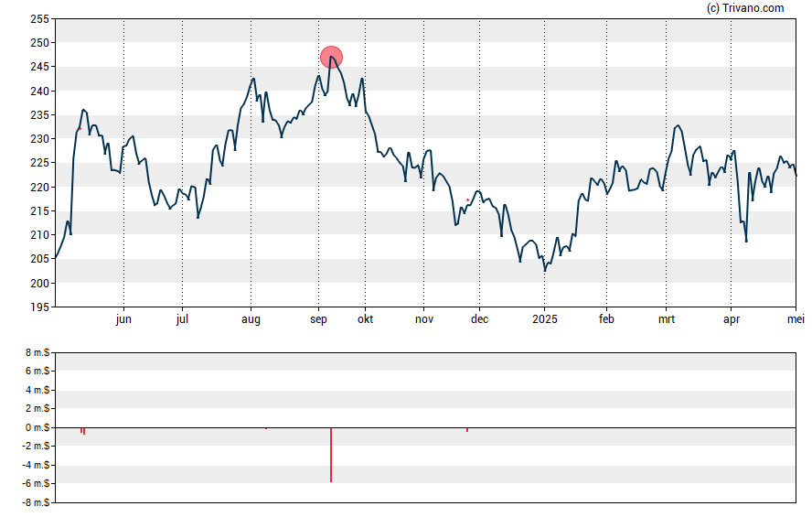Click the 'apr' x-axis label
Viewport: 812px width, 517px height.
pos(732,319)
